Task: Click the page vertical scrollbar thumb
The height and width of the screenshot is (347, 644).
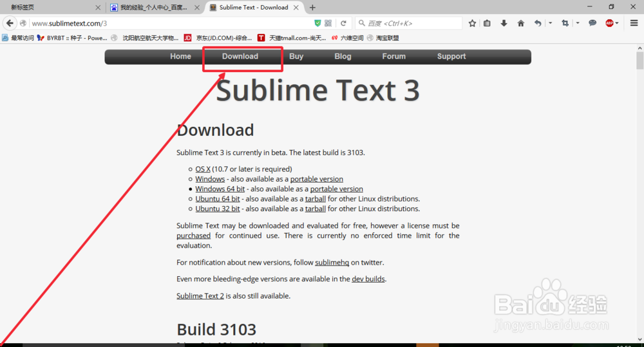Action: (639, 61)
